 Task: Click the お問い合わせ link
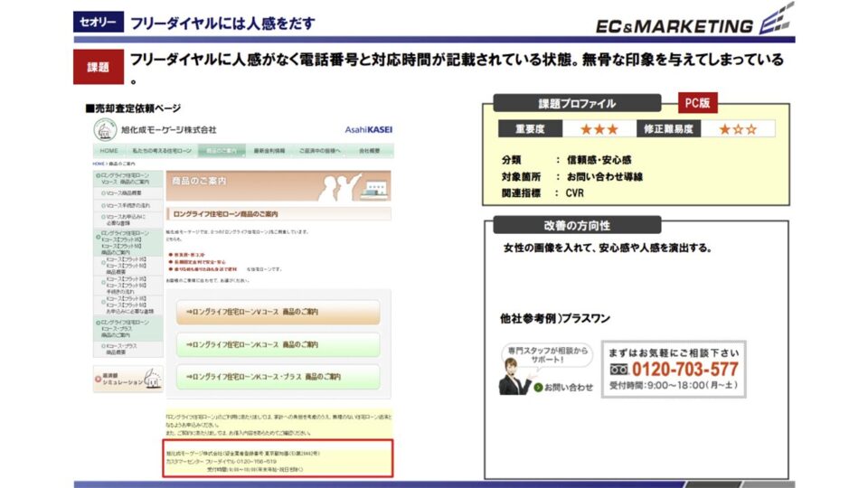point(569,388)
